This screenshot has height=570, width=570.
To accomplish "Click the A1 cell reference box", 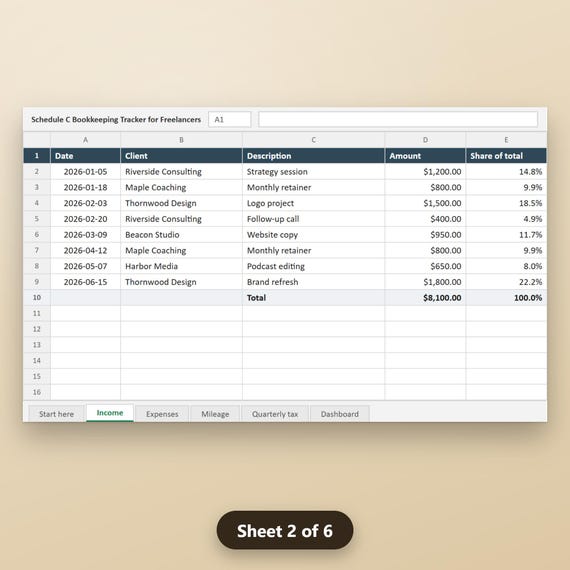I will (229, 119).
